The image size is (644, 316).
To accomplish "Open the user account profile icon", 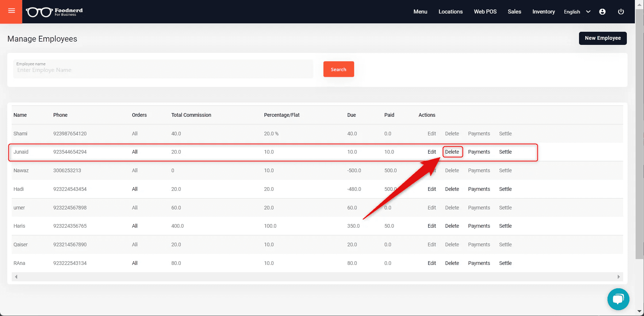I will pyautogui.click(x=602, y=12).
